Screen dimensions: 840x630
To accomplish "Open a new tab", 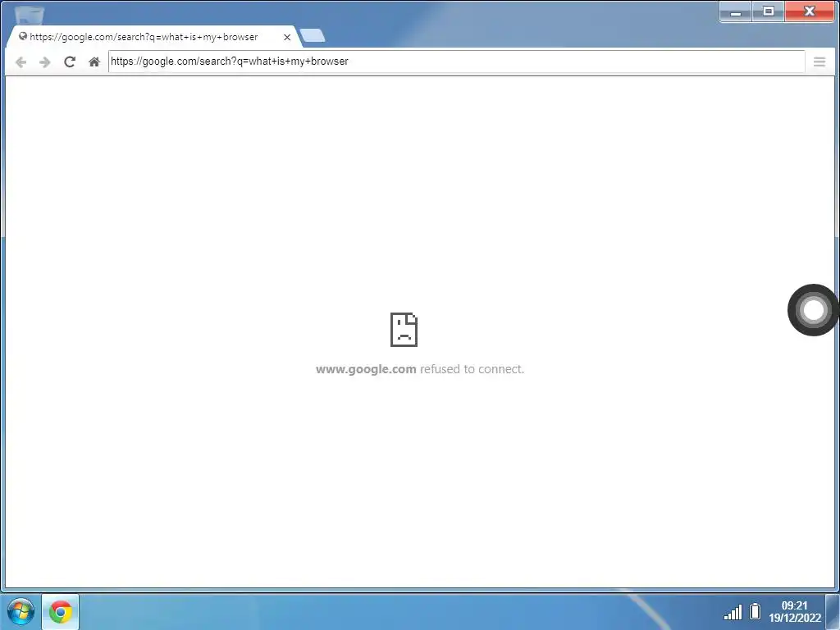I will (313, 36).
